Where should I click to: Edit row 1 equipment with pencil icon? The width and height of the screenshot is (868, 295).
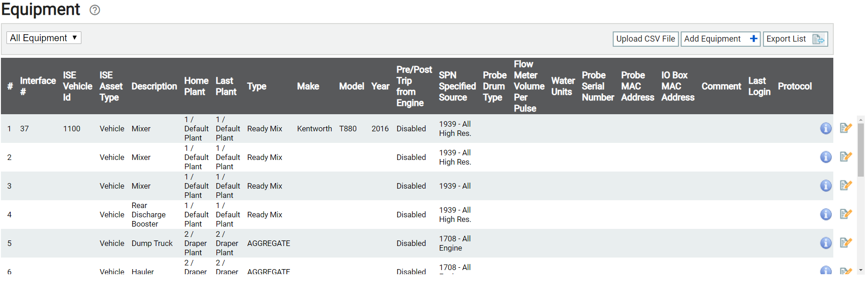(x=846, y=128)
